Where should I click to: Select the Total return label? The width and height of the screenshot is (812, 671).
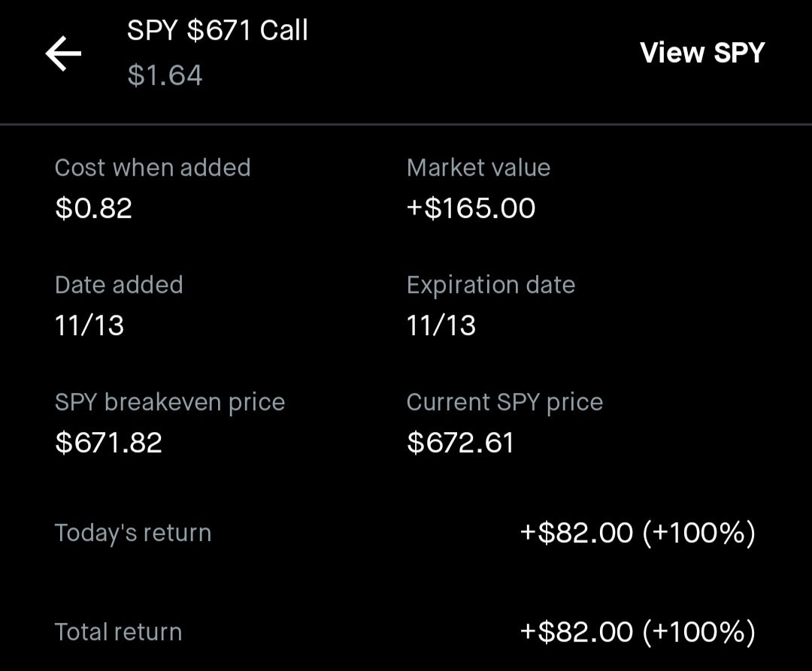click(118, 632)
